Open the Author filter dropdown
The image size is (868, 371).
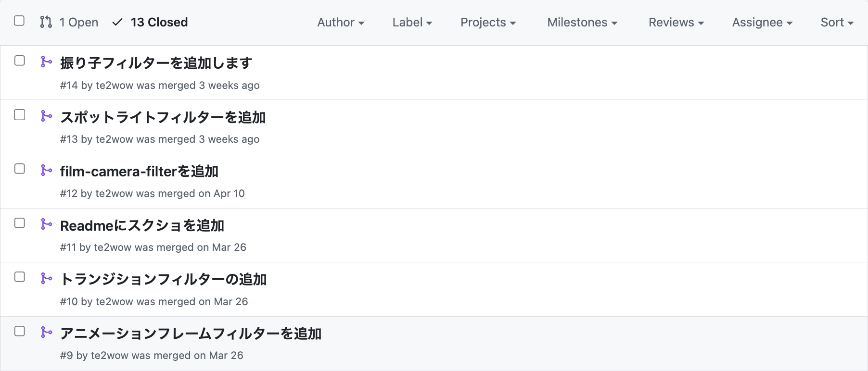341,23
